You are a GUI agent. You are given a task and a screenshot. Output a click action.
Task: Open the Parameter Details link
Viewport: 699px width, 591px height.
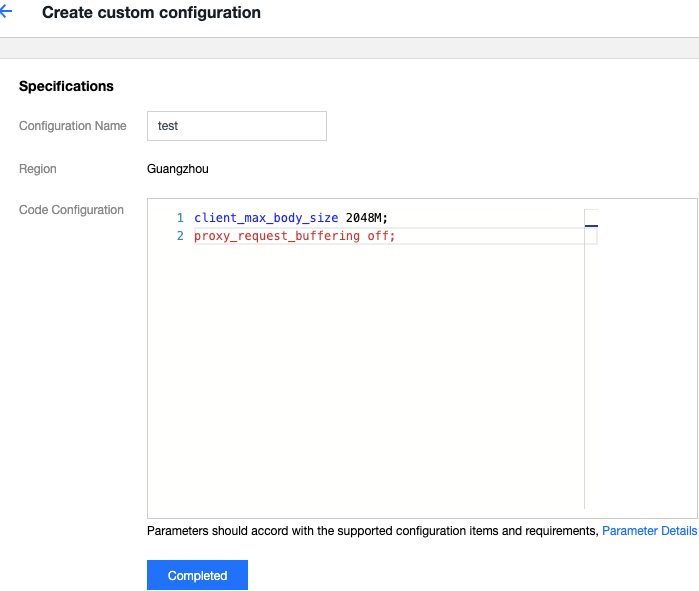[649, 531]
